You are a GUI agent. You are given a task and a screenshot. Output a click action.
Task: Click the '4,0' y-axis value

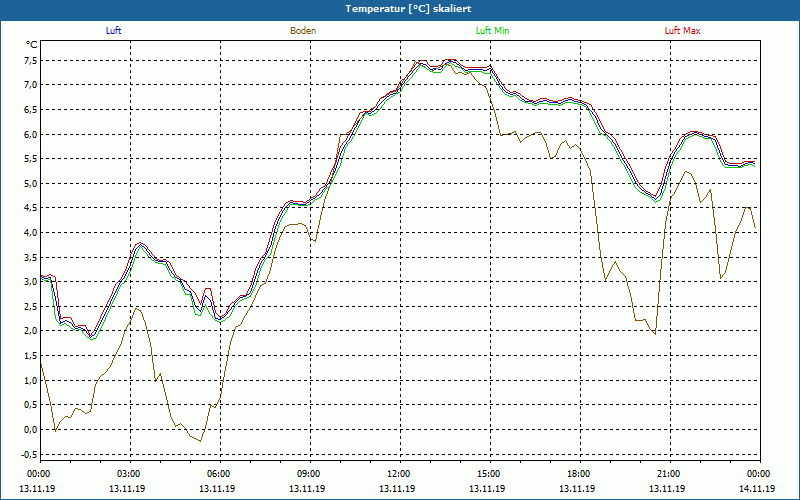click(x=31, y=233)
